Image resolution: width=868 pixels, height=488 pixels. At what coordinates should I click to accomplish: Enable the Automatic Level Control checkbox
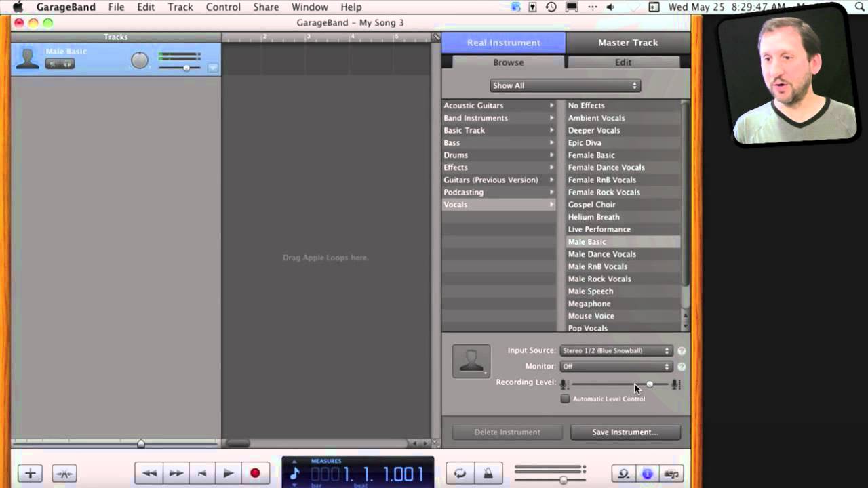[x=565, y=399]
